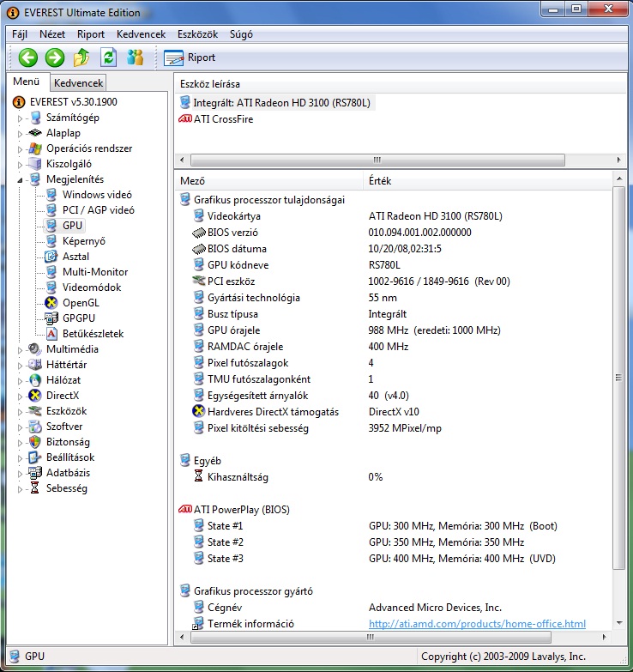Click the Sebesség hourglass icon
633x672 pixels.
click(35, 488)
